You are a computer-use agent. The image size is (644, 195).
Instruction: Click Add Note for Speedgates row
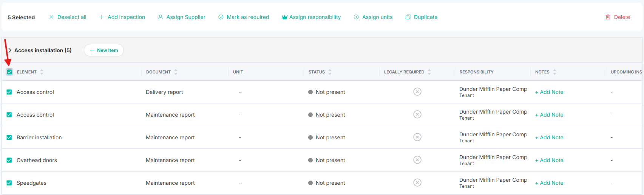pos(549,183)
